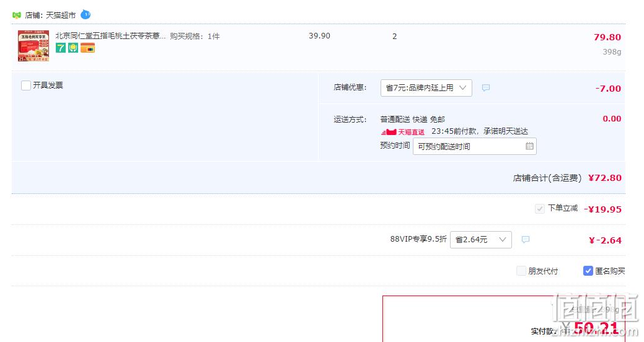
Task: Open the blue Wangwang chat icon
Action: tap(86, 14)
